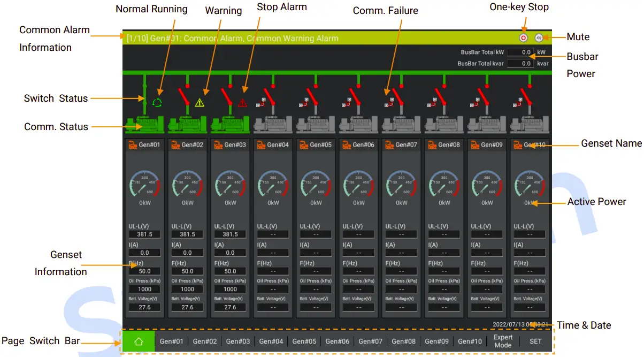Click the BusBar Total kvar value field
This screenshot has width=644, height=357.
tap(521, 63)
